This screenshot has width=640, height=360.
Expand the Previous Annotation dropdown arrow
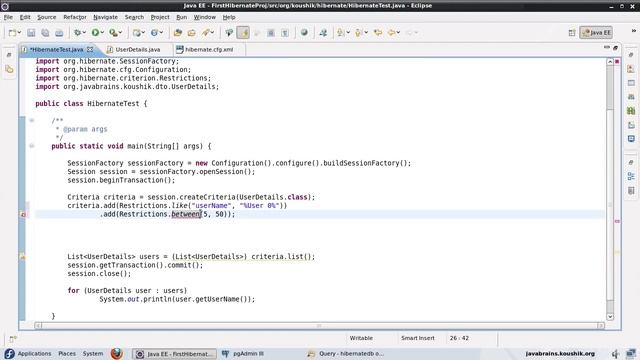(x=366, y=33)
